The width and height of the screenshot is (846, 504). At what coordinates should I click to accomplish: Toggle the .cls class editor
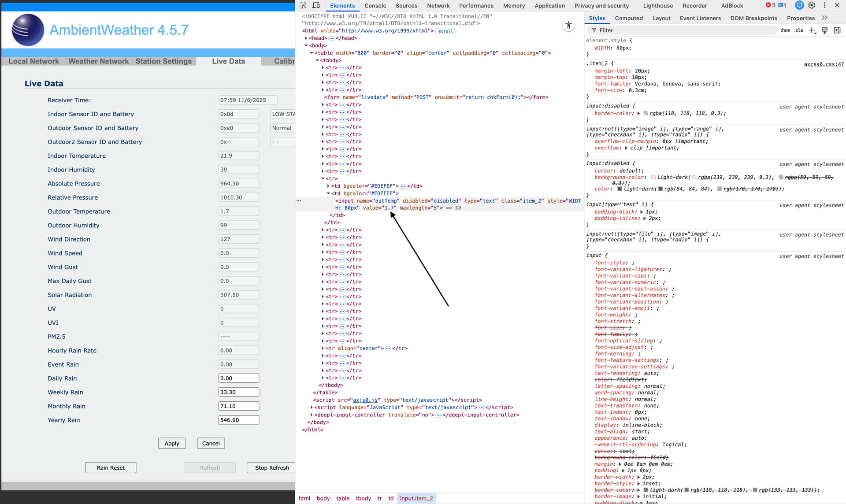(x=799, y=30)
